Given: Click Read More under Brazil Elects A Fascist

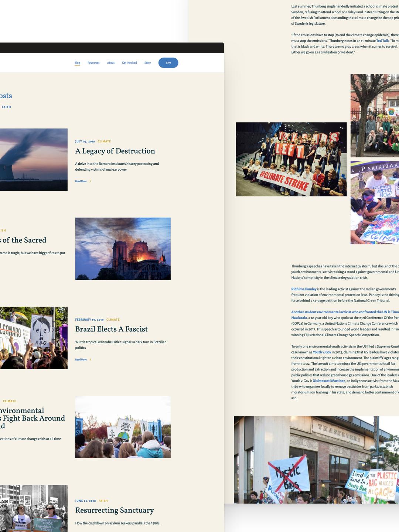Looking at the screenshot, I should 81,359.
